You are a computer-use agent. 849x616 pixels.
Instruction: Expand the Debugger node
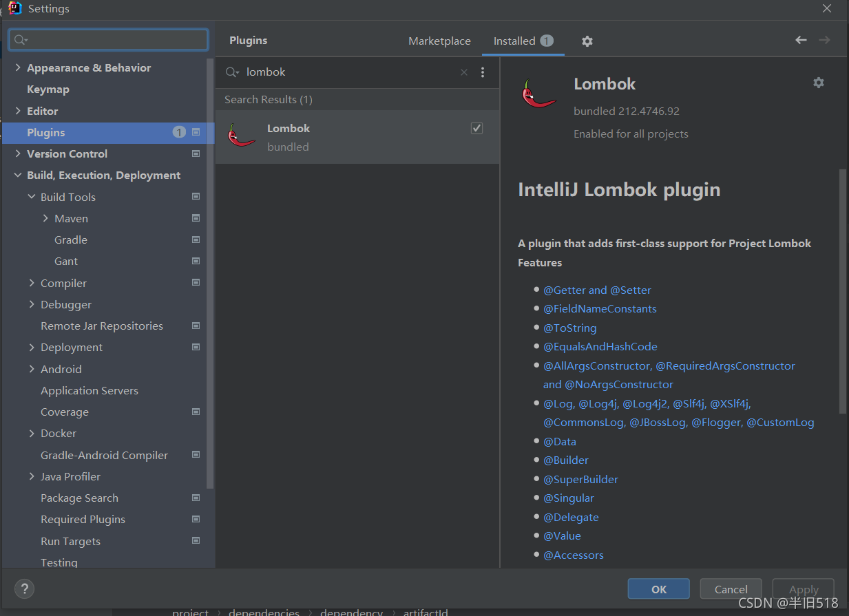click(x=32, y=304)
